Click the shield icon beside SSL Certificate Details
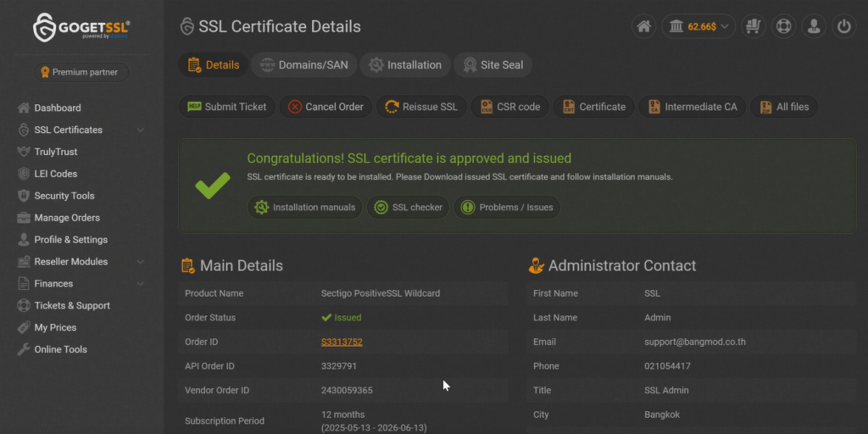 pyautogui.click(x=187, y=26)
